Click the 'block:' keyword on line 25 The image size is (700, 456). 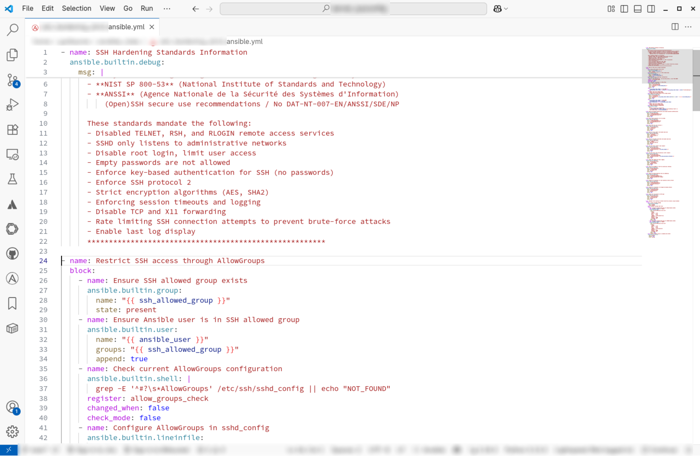82,271
